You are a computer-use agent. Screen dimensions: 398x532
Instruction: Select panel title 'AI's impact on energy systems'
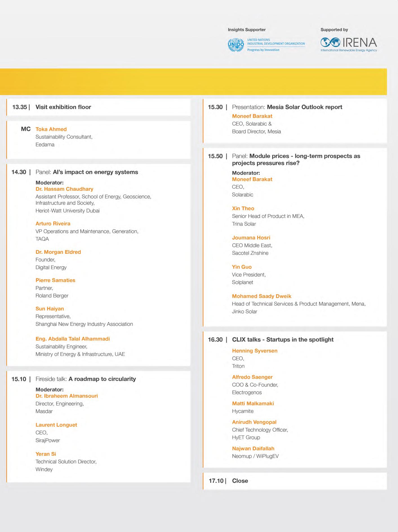[95, 172]
